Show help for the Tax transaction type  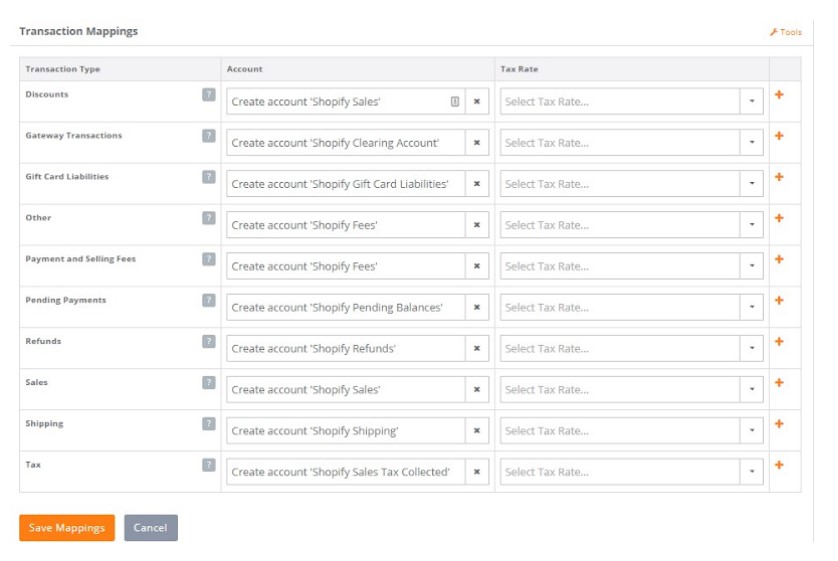(208, 465)
